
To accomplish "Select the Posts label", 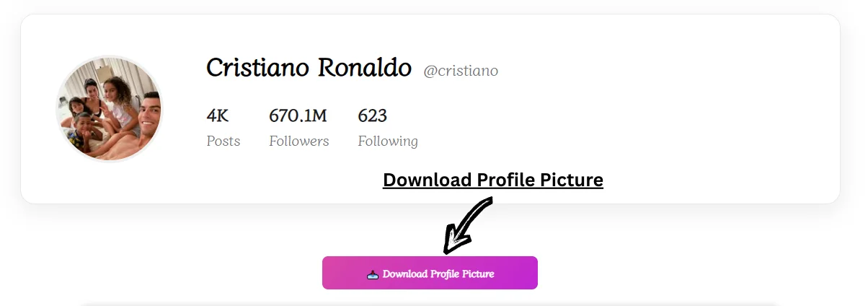I will click(x=223, y=141).
